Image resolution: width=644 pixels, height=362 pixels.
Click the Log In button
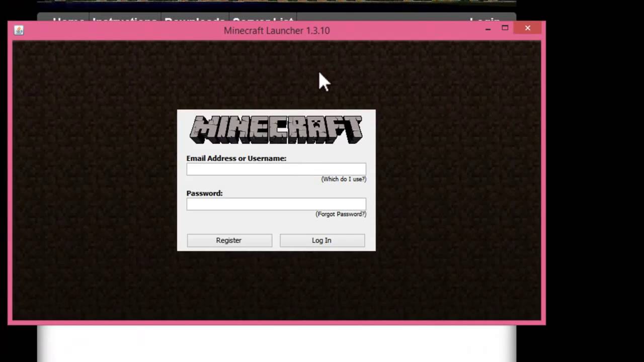(322, 240)
